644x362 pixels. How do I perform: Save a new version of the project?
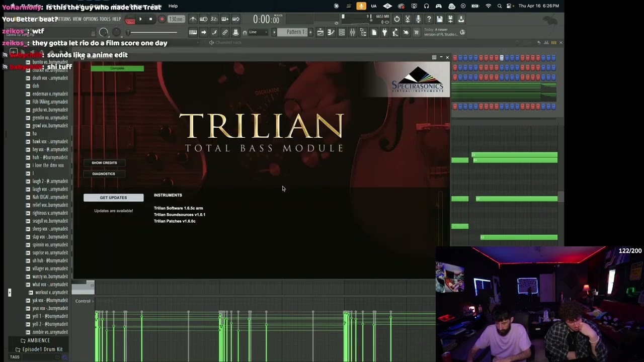click(x=450, y=19)
